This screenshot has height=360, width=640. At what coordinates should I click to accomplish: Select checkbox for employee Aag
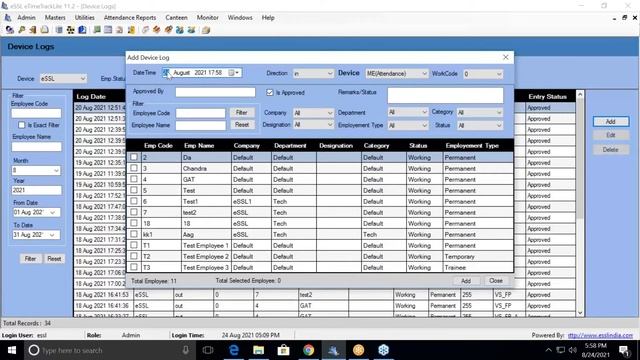click(x=134, y=234)
